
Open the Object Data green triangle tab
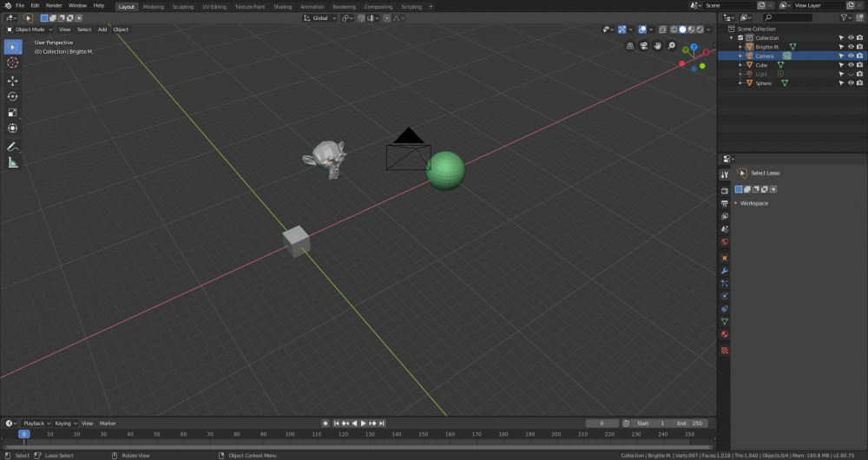(725, 322)
